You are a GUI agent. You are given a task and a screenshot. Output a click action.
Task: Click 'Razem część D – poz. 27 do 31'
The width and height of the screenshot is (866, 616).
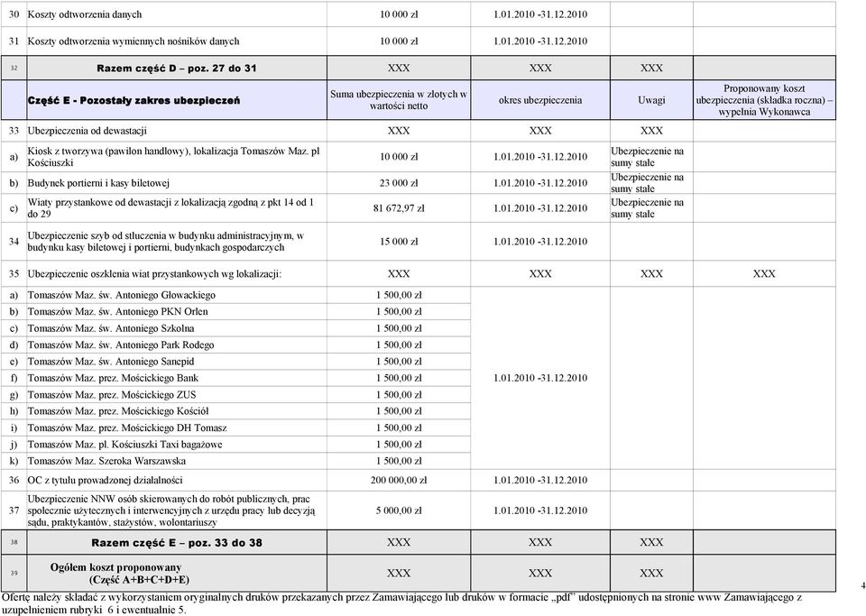point(177,69)
